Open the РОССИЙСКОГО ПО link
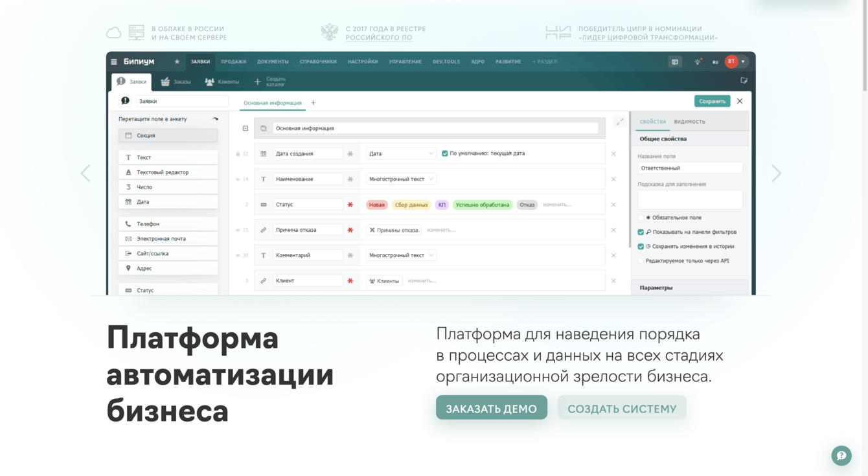868x476 pixels. coord(379,38)
